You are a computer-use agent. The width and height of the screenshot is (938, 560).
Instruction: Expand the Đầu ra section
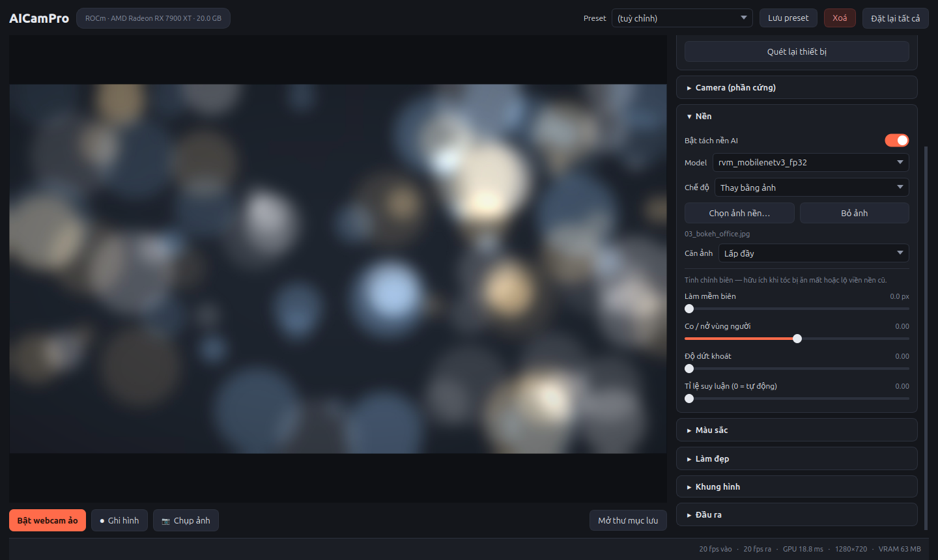[x=797, y=514]
